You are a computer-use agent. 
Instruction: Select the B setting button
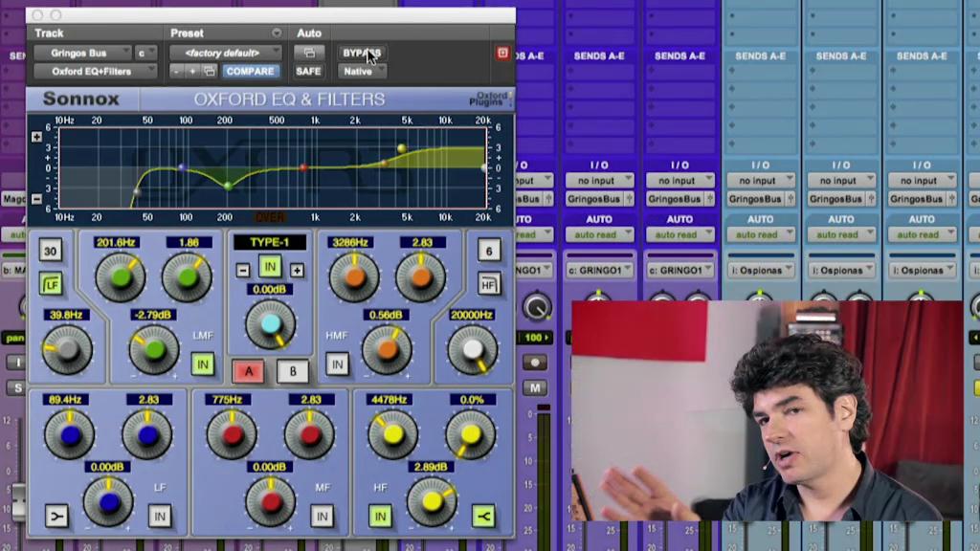293,372
